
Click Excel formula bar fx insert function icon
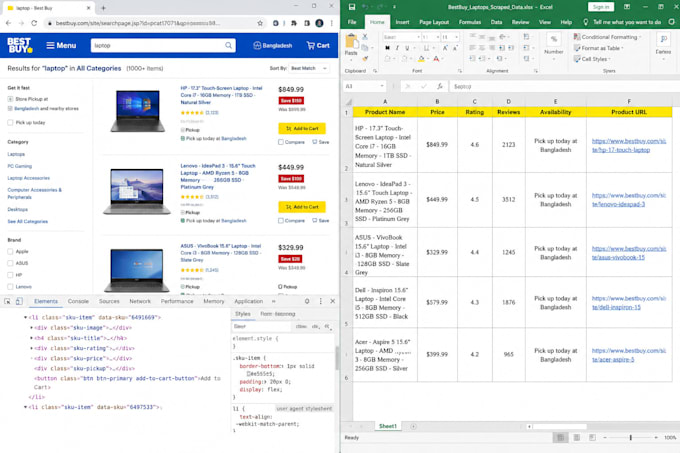[440, 86]
